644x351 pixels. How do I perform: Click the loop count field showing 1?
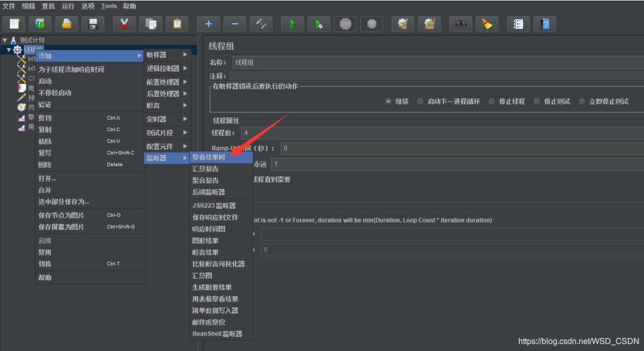457,164
